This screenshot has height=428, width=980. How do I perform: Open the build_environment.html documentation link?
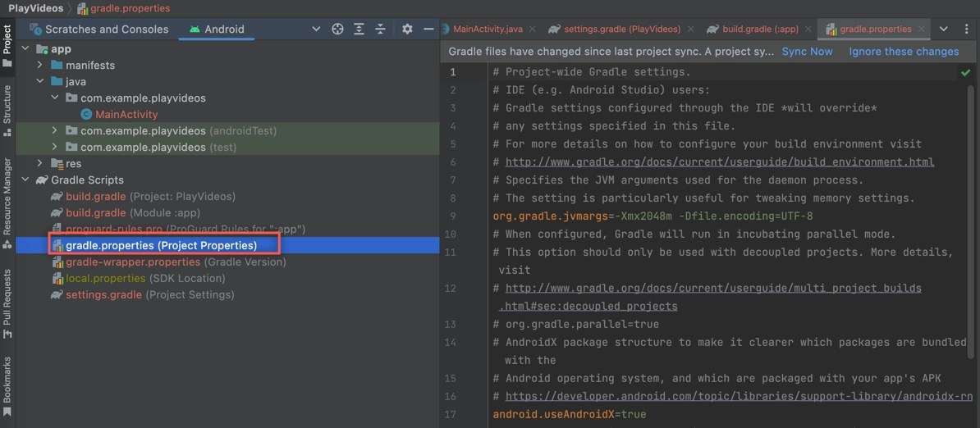pyautogui.click(x=719, y=162)
